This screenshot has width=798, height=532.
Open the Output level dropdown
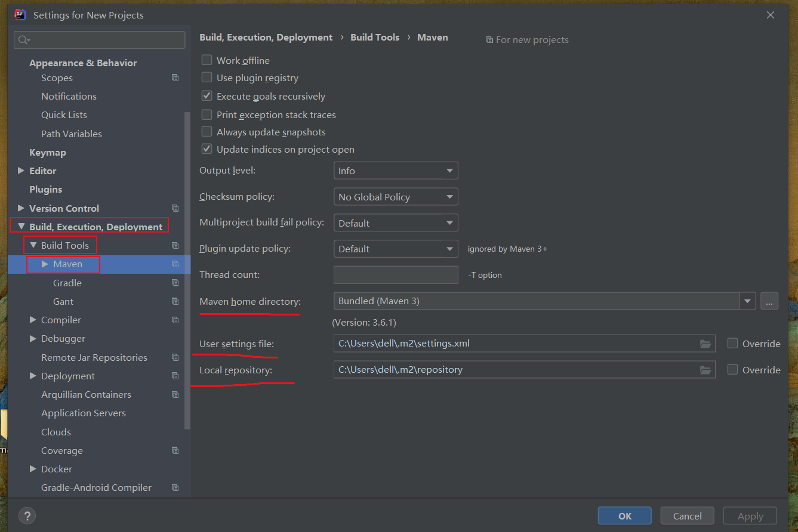pos(396,171)
